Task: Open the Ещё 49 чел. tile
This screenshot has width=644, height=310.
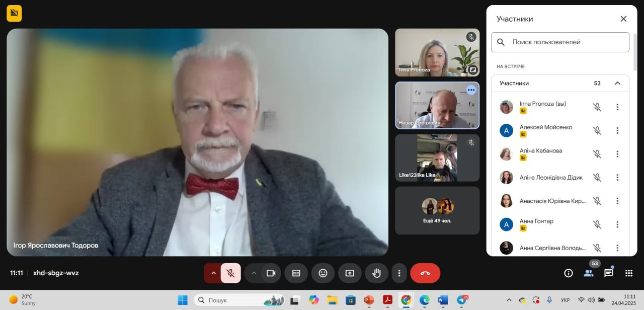Action: coord(437,210)
